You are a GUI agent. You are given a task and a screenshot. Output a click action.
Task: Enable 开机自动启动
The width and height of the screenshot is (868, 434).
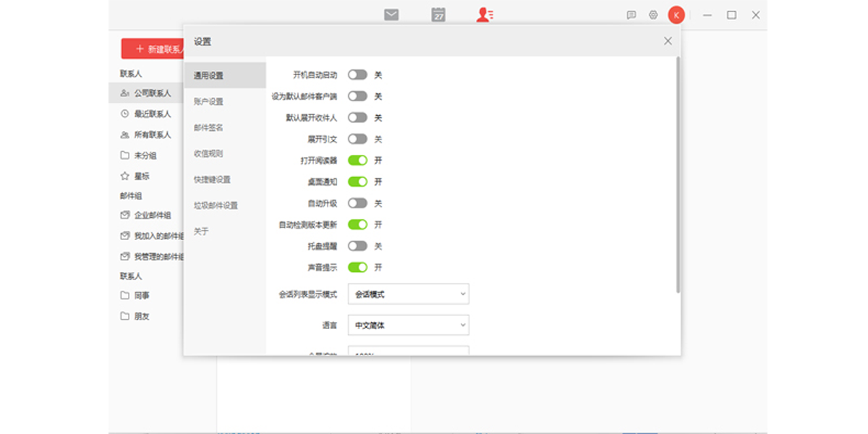(x=359, y=75)
